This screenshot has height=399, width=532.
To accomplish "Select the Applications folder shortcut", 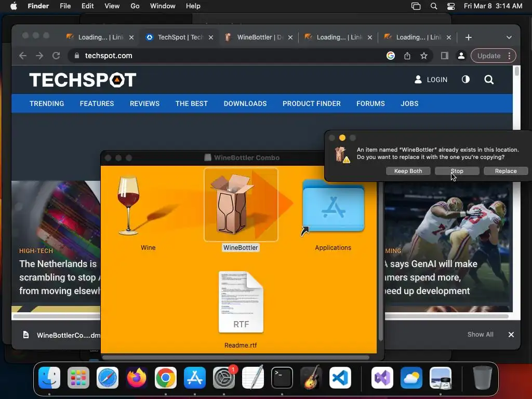I will pyautogui.click(x=333, y=206).
